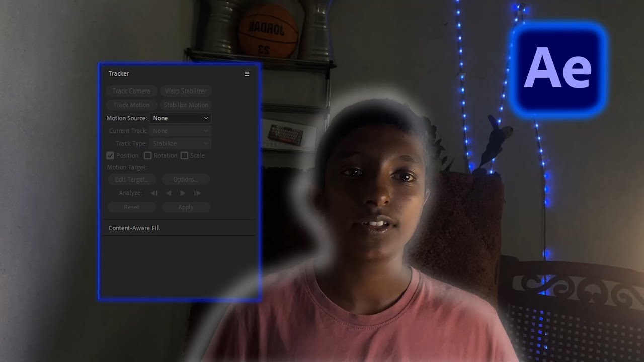Open the Track Type Stabilize dropdown
This screenshot has width=644, height=362.
click(x=180, y=143)
